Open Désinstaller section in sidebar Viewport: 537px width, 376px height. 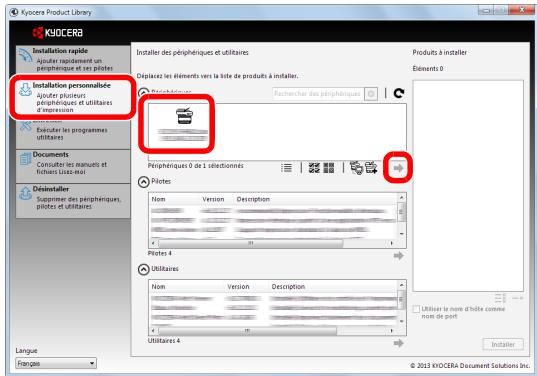[73, 200]
